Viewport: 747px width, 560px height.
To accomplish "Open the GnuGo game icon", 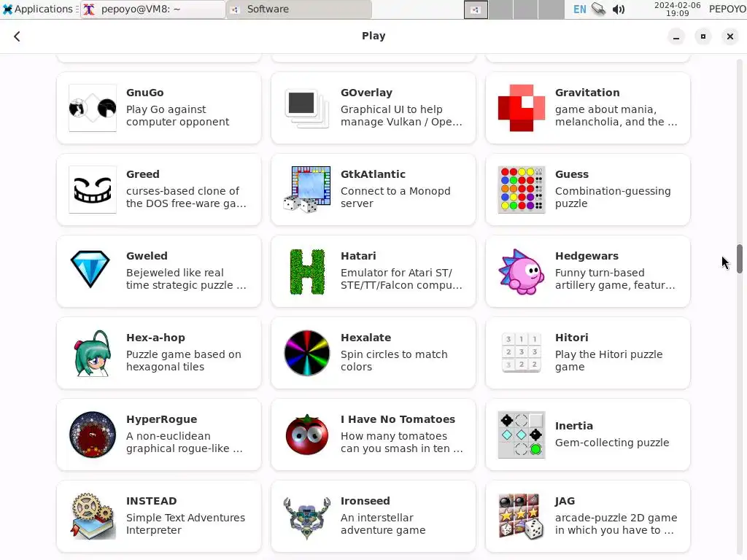I will pos(93,108).
